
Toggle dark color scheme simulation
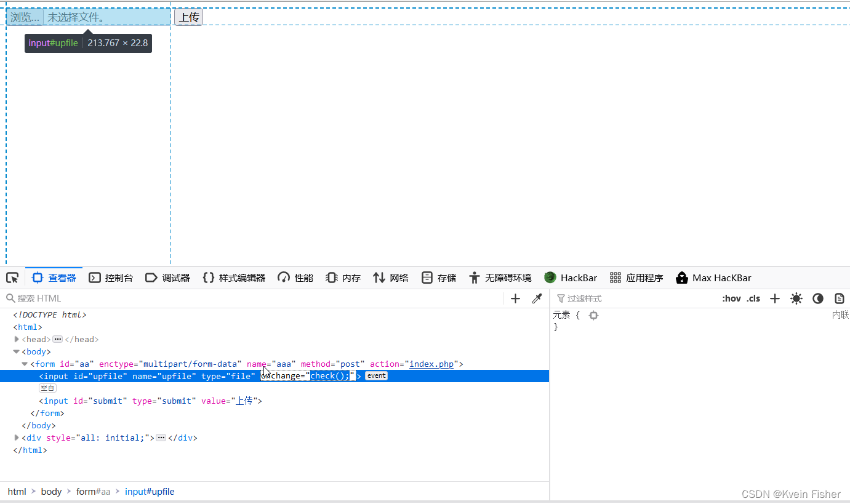coord(818,298)
